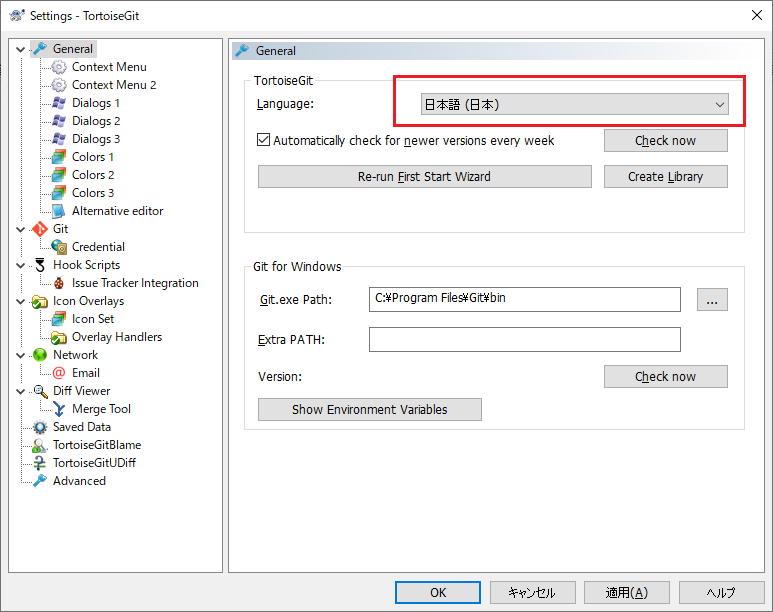The image size is (773, 612).
Task: Toggle automatic weekly version check checkbox
Action: point(263,140)
